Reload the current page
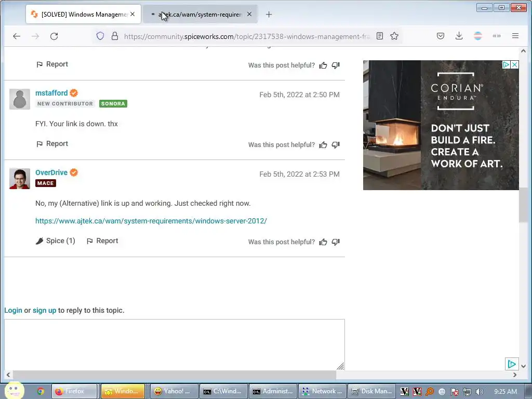This screenshot has height=399, width=532. click(x=54, y=36)
